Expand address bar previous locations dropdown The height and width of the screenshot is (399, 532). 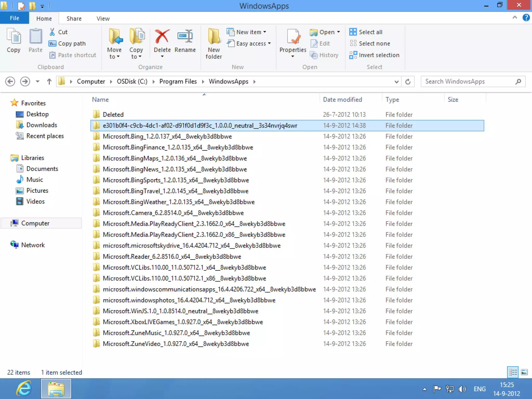pyautogui.click(x=396, y=82)
